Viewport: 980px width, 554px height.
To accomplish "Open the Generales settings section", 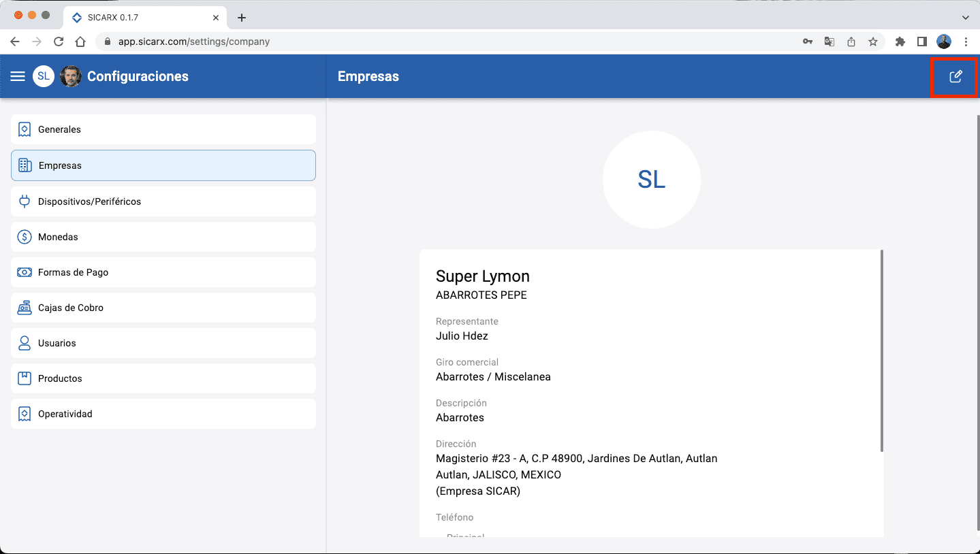I will [163, 129].
